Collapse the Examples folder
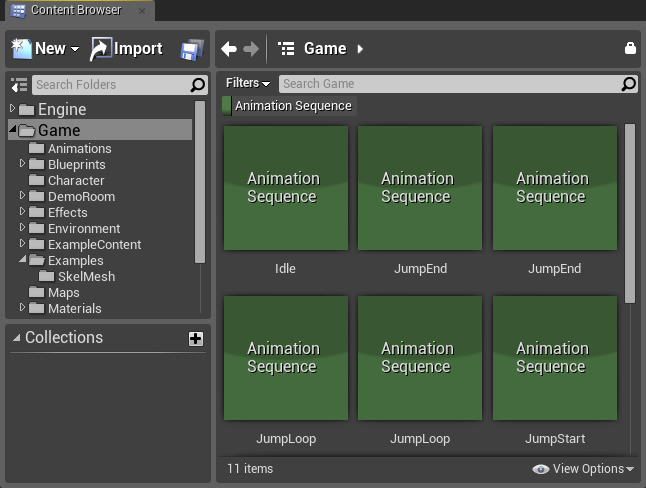The height and width of the screenshot is (488, 646). point(22,259)
